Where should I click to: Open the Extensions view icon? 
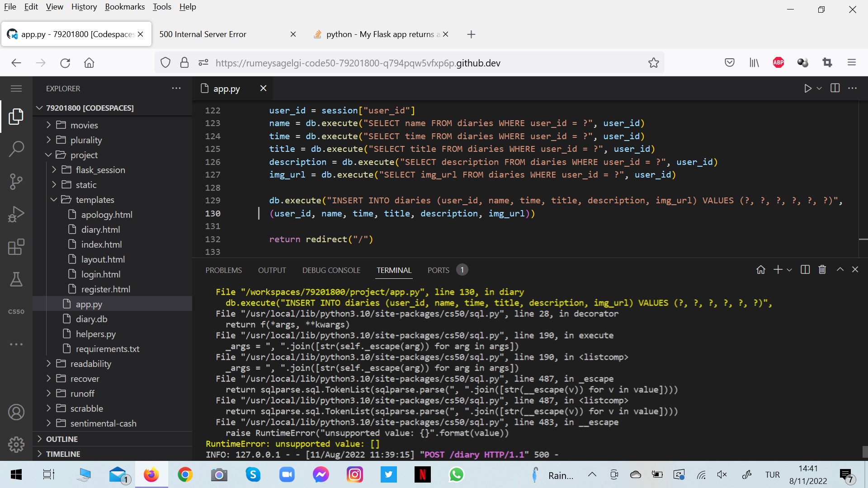point(16,247)
